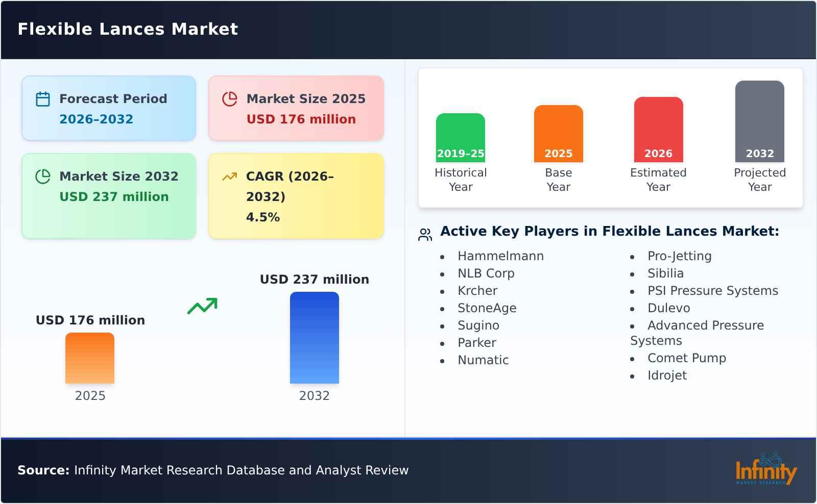The image size is (817, 504).
Task: Click the Hammelmann key player entry
Action: coord(500,256)
